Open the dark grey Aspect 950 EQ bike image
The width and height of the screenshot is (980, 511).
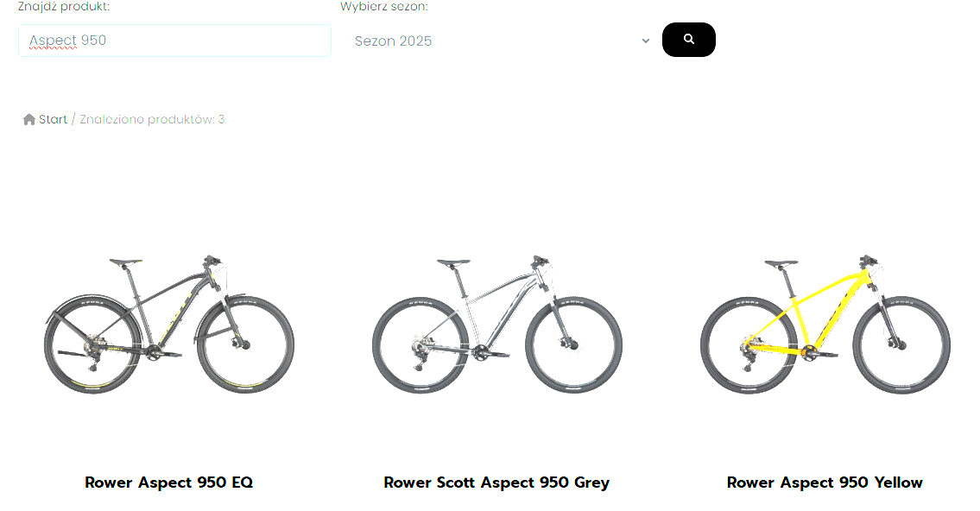click(x=168, y=325)
